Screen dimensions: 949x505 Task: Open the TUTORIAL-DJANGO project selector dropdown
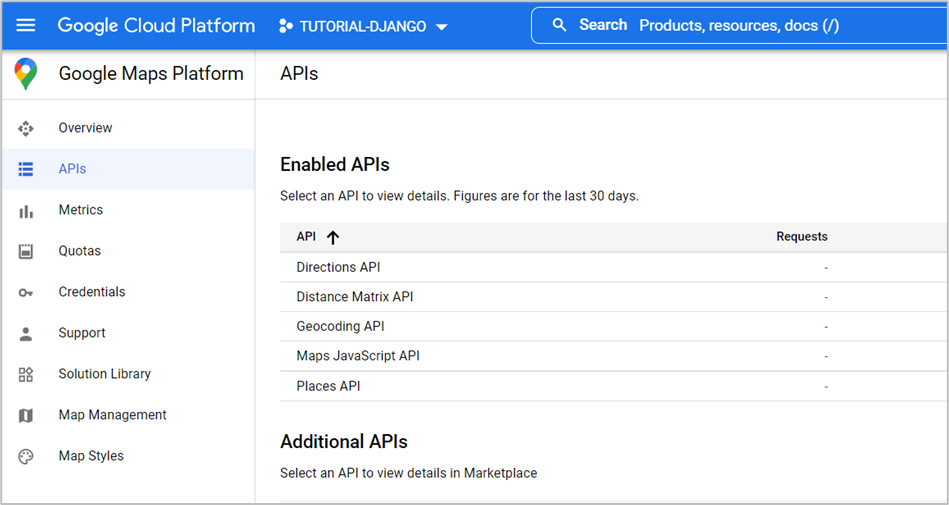point(363,26)
